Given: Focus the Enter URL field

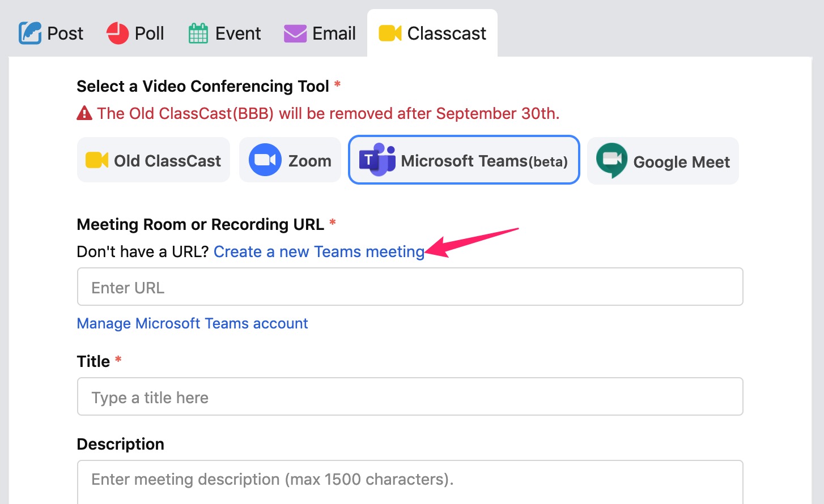Looking at the screenshot, I should 410,287.
